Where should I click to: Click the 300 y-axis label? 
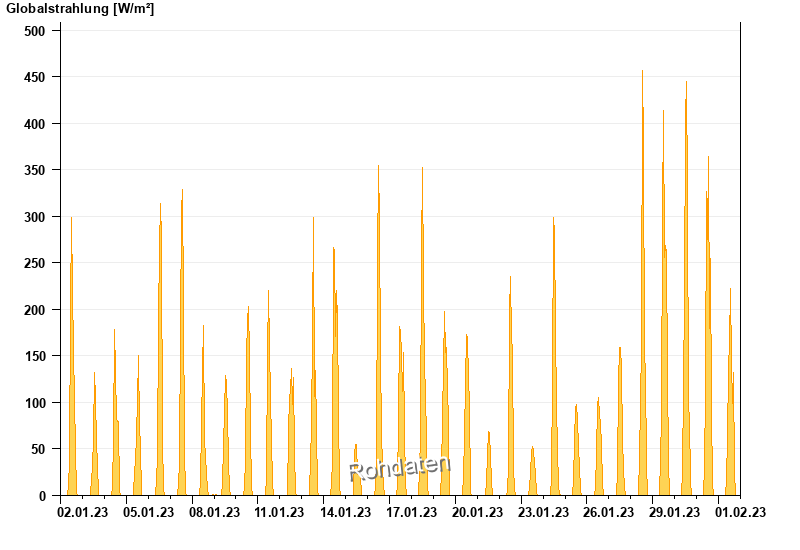click(x=35, y=217)
